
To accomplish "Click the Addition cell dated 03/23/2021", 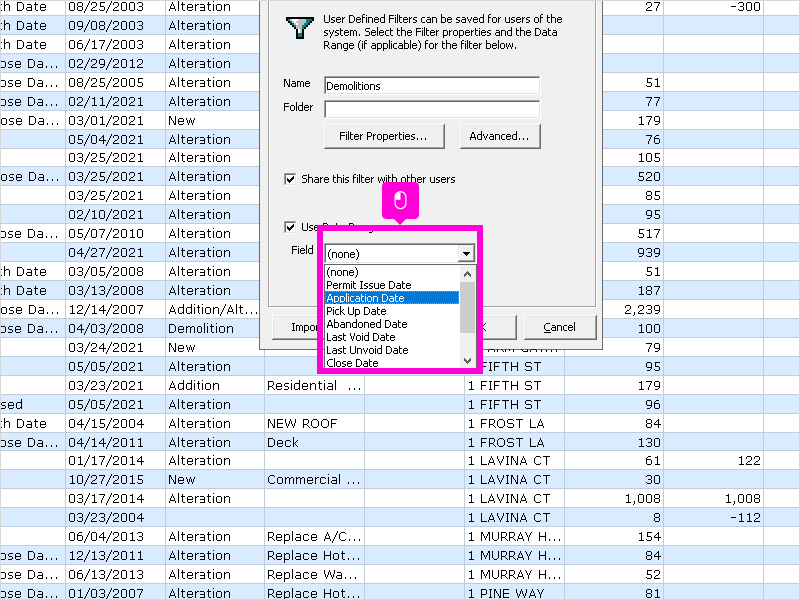I will (x=215, y=386).
